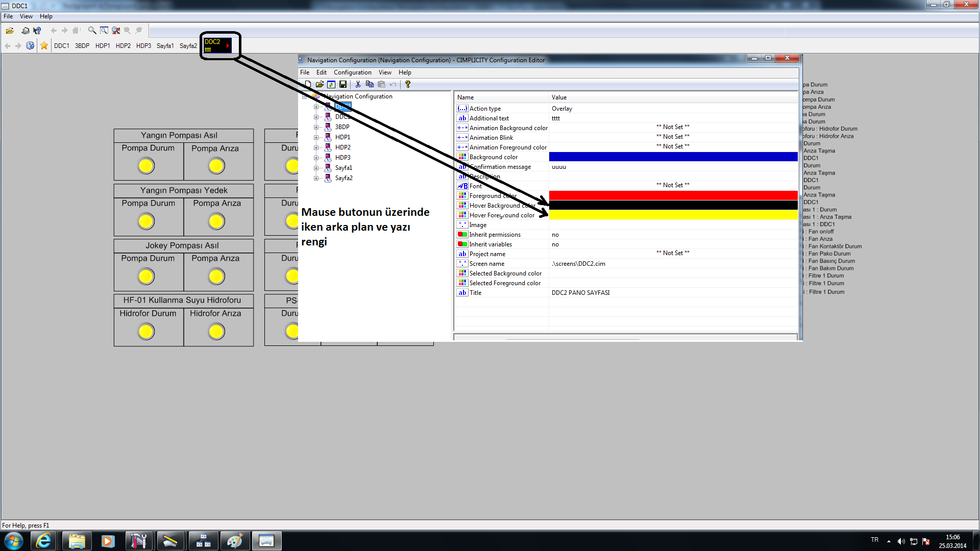Click the volume speaker tray icon

(901, 541)
